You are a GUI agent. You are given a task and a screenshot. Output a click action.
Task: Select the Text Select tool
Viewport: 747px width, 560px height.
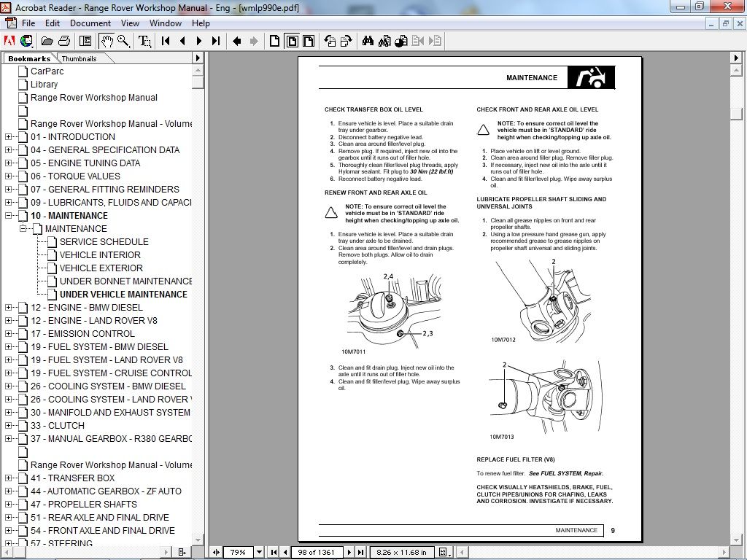coord(144,41)
